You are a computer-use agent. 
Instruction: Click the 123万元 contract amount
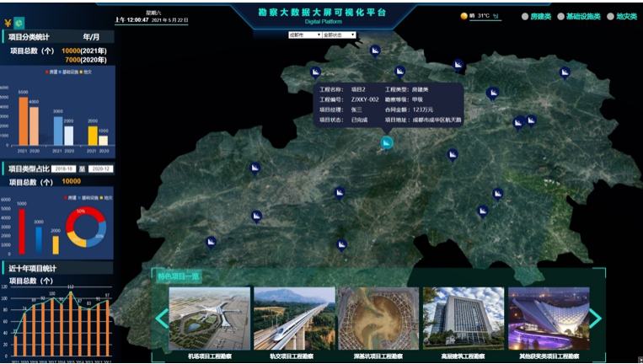[423, 110]
